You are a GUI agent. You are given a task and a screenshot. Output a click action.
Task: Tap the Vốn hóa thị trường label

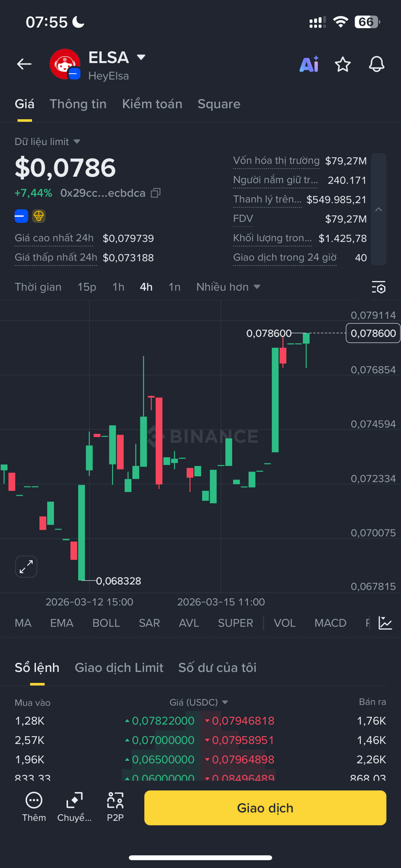[276, 161]
